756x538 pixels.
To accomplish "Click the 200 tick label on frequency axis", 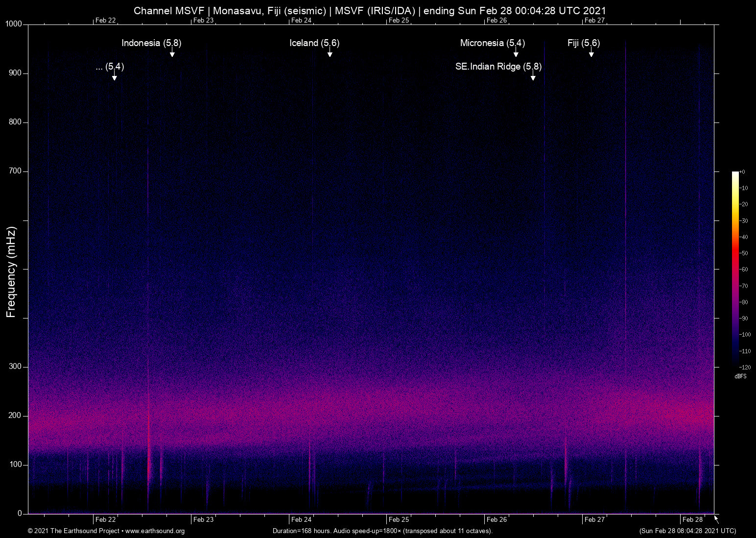I will coord(15,416).
